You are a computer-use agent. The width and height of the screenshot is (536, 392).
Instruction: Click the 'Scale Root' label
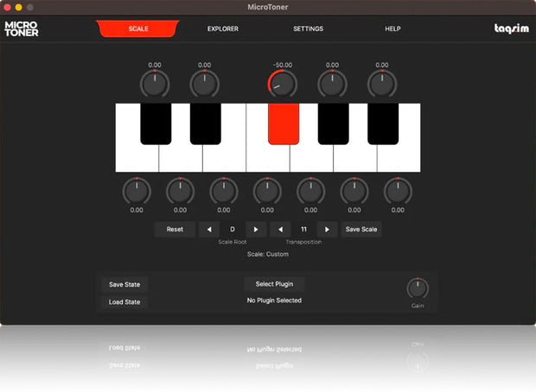233,242
